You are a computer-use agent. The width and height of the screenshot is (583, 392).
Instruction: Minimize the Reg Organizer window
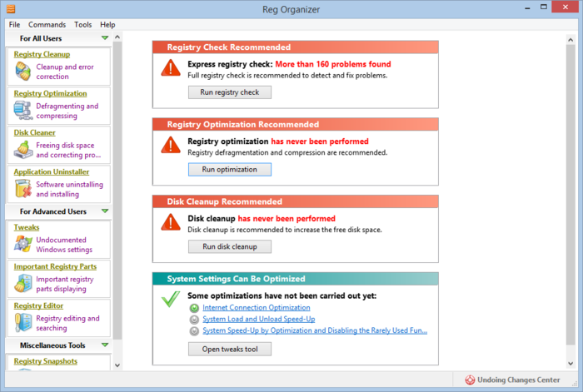[527, 7]
